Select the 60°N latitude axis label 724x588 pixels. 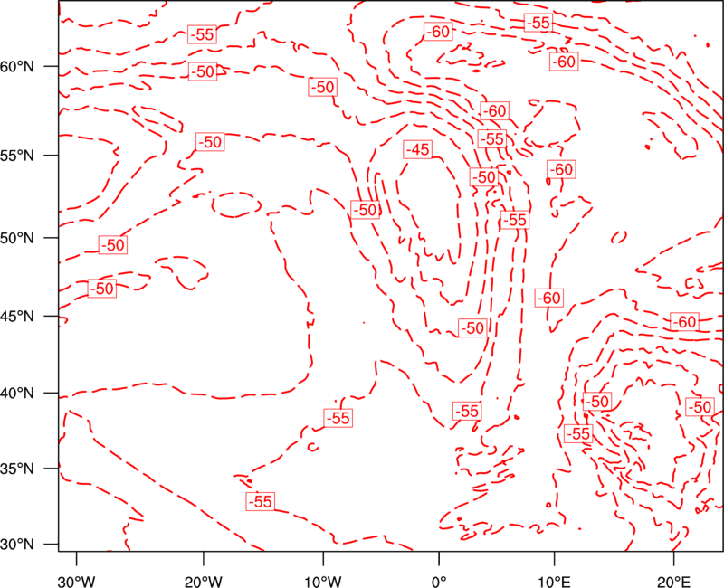click(17, 66)
